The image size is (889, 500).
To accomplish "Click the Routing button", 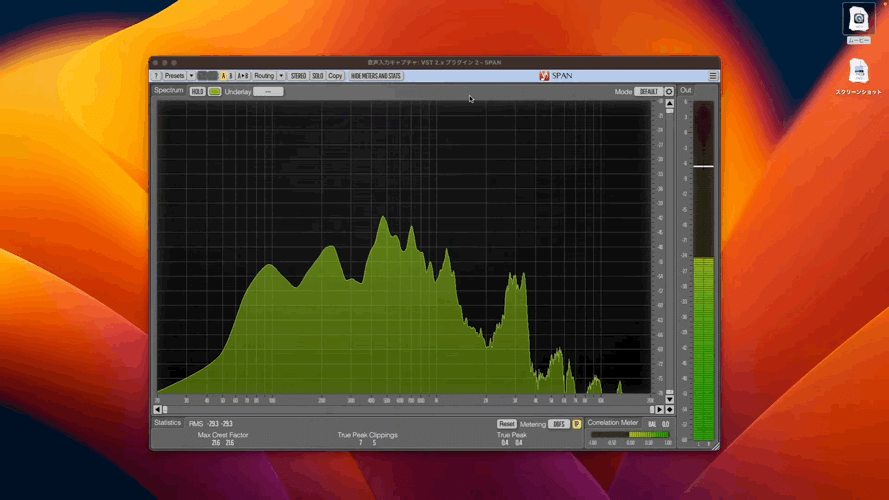I will point(264,76).
